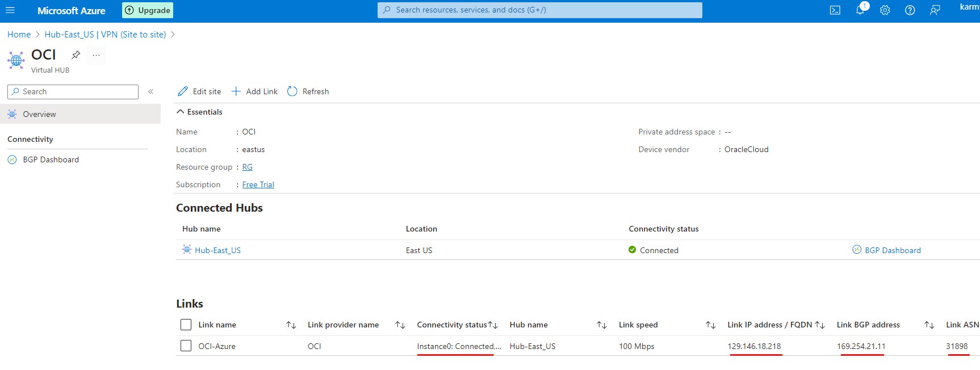Pin the OCI resource to dashboard

click(x=76, y=55)
